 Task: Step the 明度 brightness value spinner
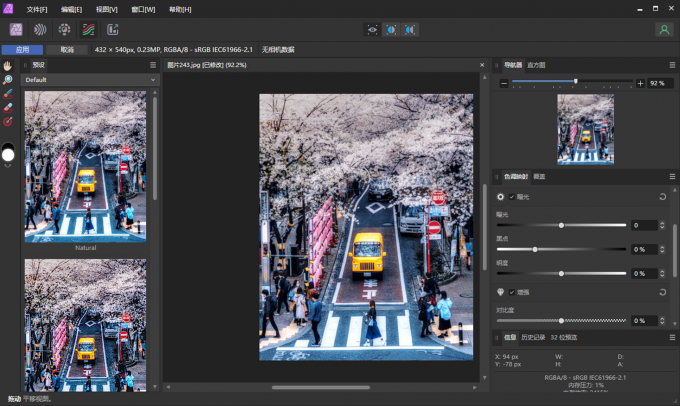pos(662,274)
